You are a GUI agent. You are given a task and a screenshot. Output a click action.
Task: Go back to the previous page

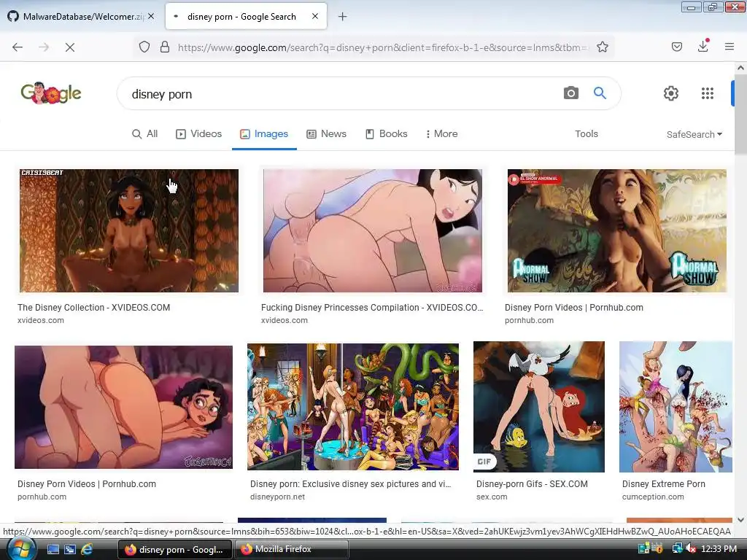click(18, 47)
